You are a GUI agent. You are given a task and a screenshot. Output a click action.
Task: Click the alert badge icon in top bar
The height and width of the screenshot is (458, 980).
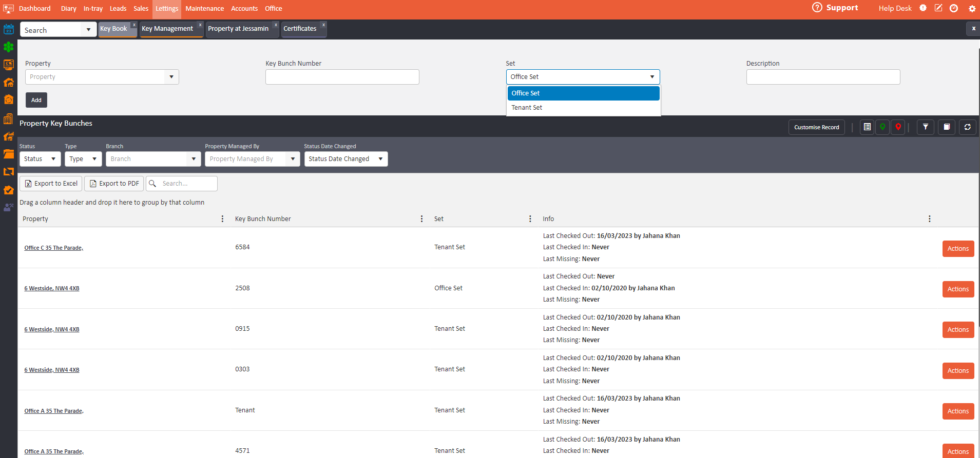click(x=923, y=8)
